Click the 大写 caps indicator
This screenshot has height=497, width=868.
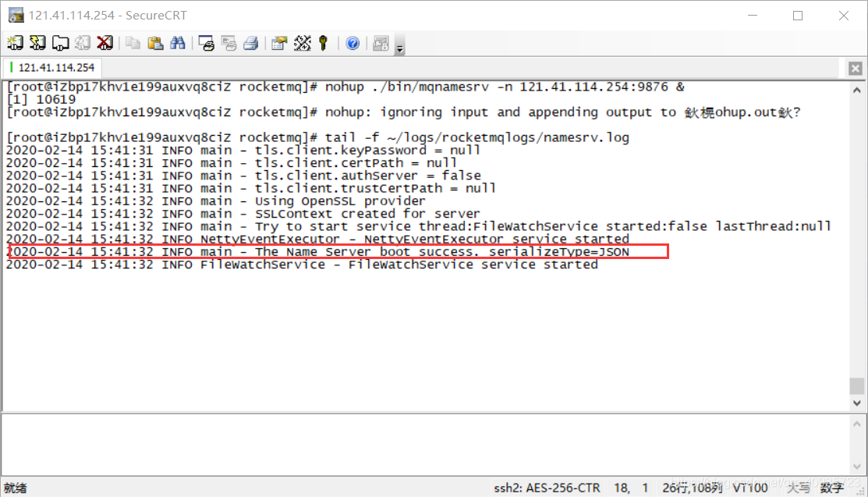point(799,488)
